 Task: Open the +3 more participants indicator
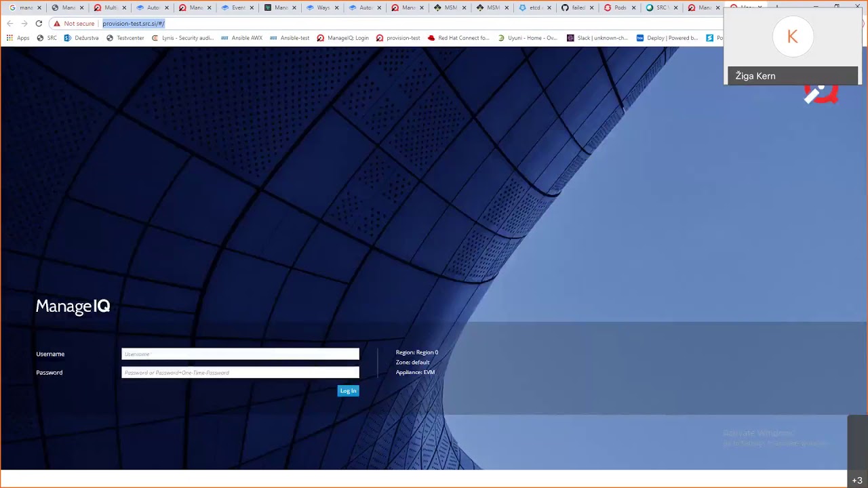pos(857,481)
